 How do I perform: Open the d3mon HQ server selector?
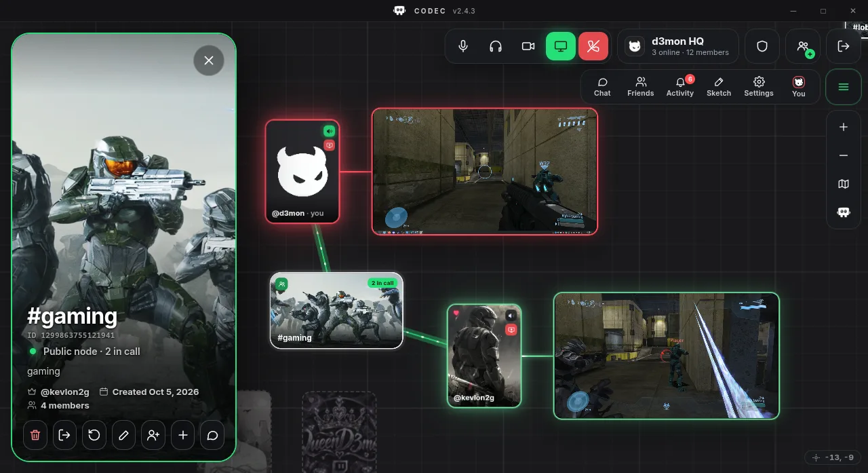678,46
